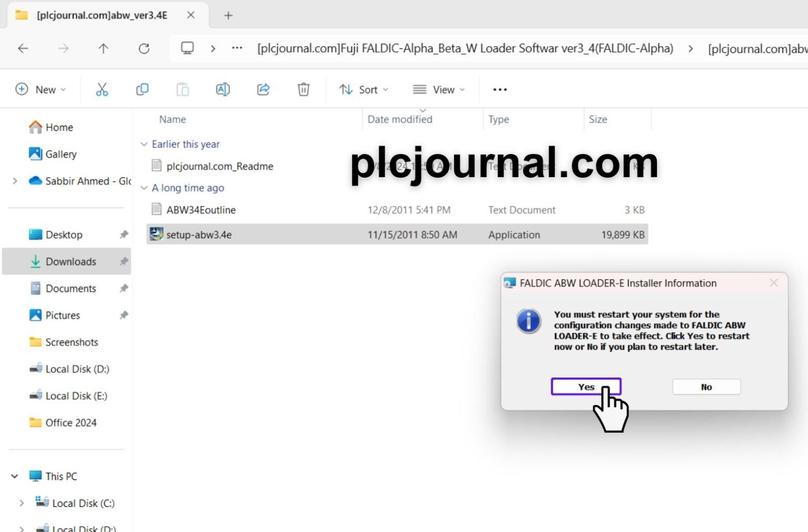Cut the selected file using toolbar icon
Screen dimensions: 808x532
102,89
